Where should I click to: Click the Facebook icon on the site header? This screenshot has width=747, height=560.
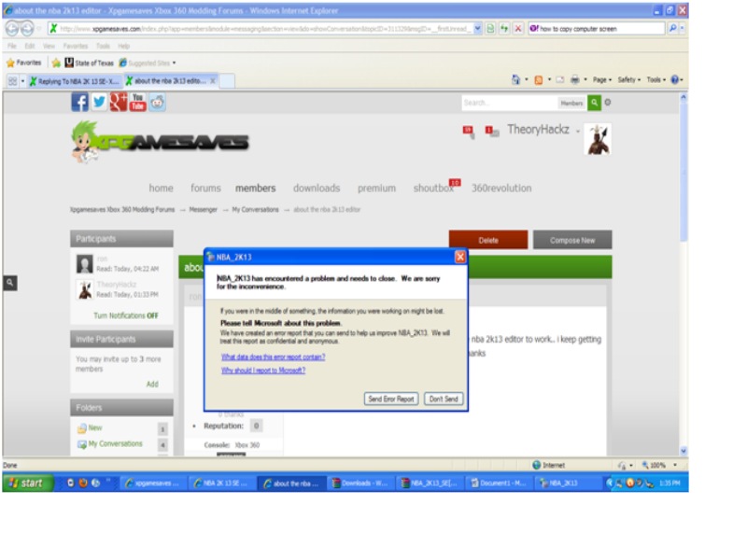tap(80, 103)
